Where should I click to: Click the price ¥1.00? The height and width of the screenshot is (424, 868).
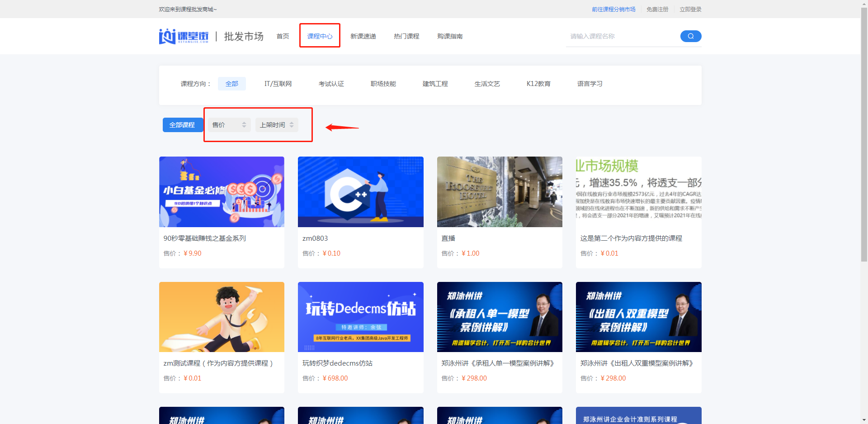pos(471,253)
